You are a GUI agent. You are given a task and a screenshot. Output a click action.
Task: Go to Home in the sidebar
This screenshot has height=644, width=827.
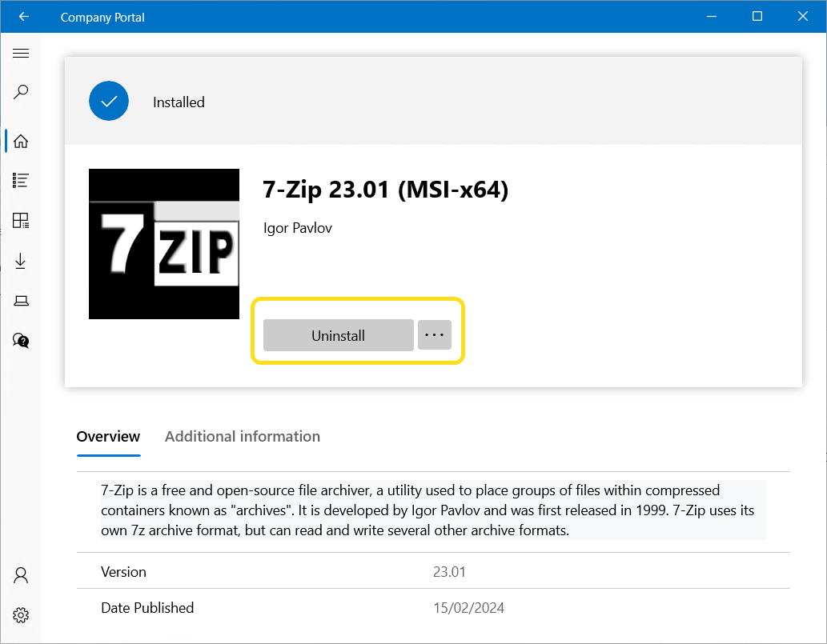click(x=21, y=142)
